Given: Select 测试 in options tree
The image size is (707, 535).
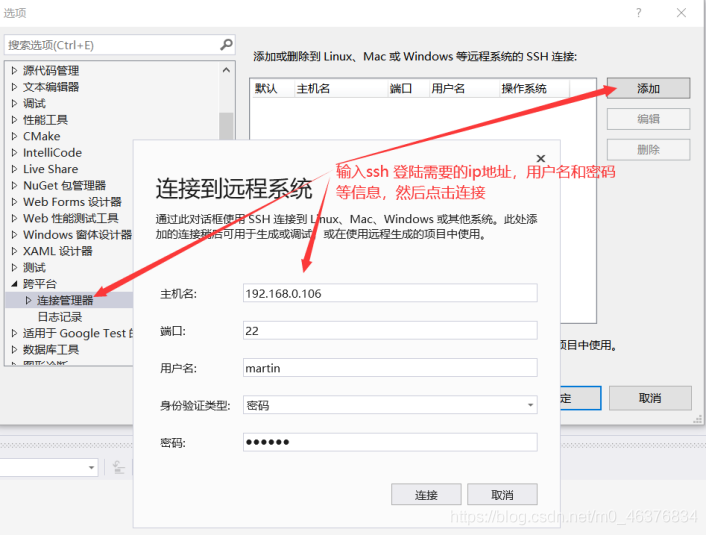Looking at the screenshot, I should 34,267.
